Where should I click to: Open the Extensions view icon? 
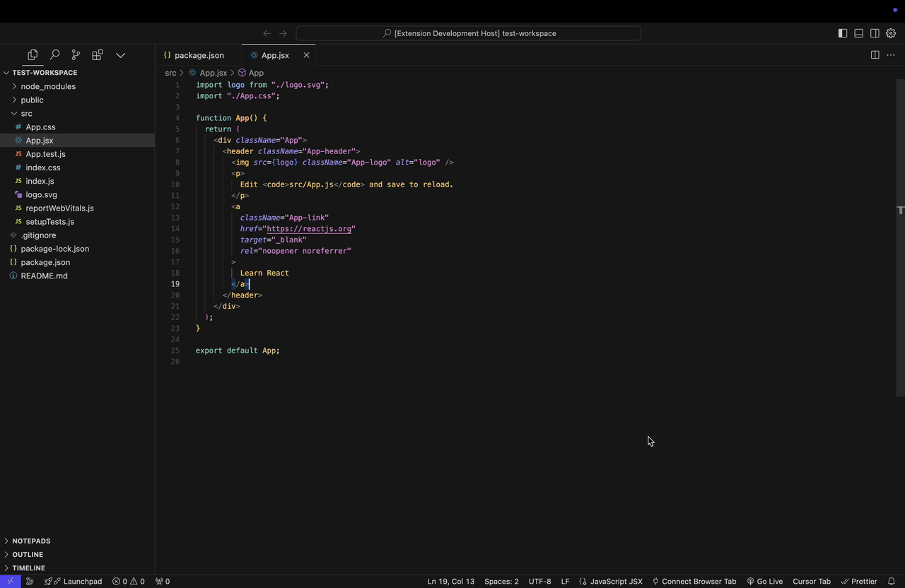click(98, 54)
